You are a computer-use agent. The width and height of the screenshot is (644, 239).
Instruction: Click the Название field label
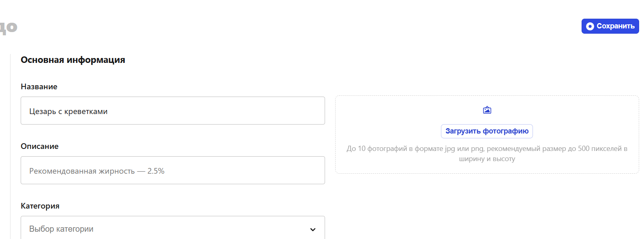pos(39,86)
